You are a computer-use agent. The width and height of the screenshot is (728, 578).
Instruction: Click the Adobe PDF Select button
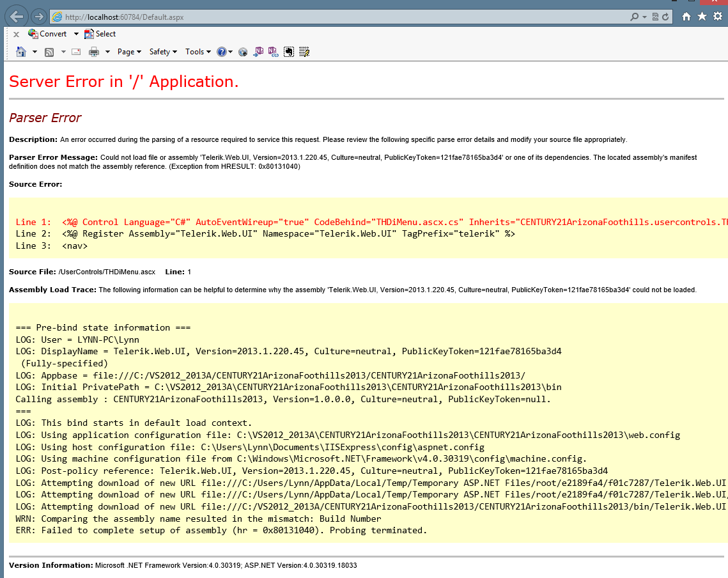pos(100,34)
